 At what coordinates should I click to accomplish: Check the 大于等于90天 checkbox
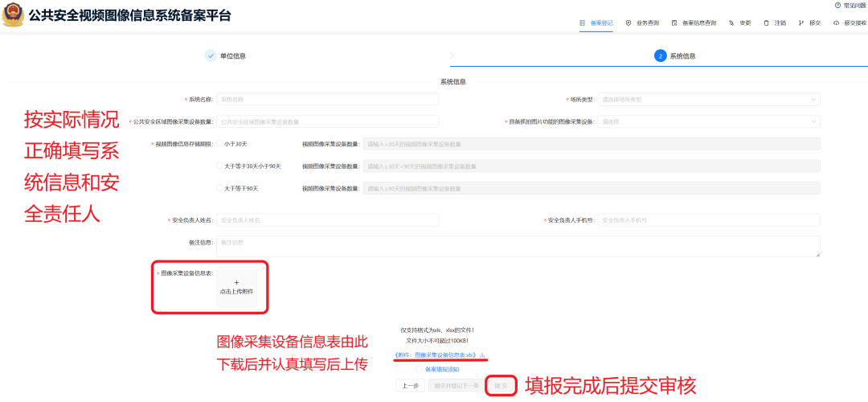(219, 188)
